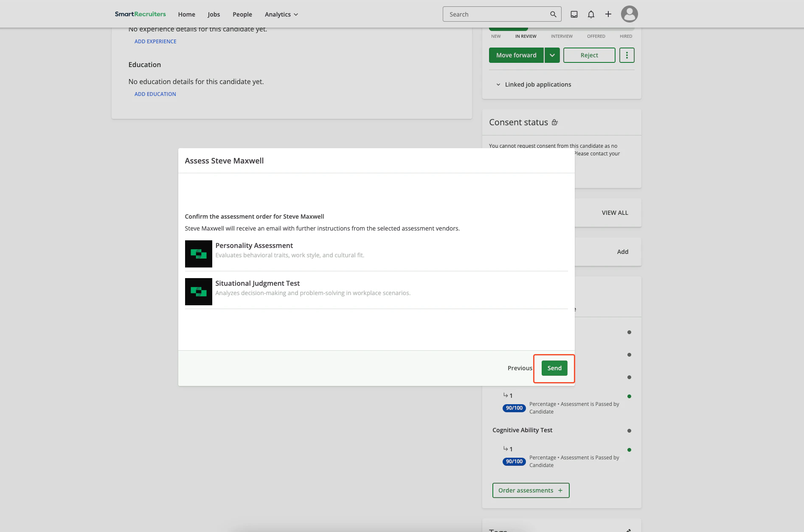Click the Cognitive Ability Test entry
Viewport: 804px width, 532px height.
tap(522, 430)
